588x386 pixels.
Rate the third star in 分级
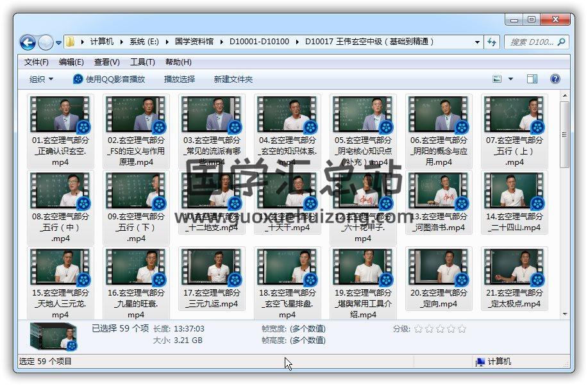[x=440, y=329]
